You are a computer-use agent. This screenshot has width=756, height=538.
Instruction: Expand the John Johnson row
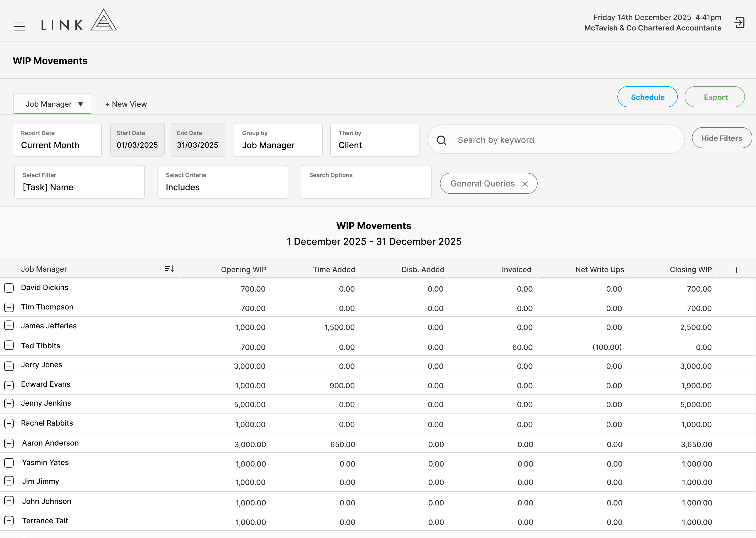[9, 500]
